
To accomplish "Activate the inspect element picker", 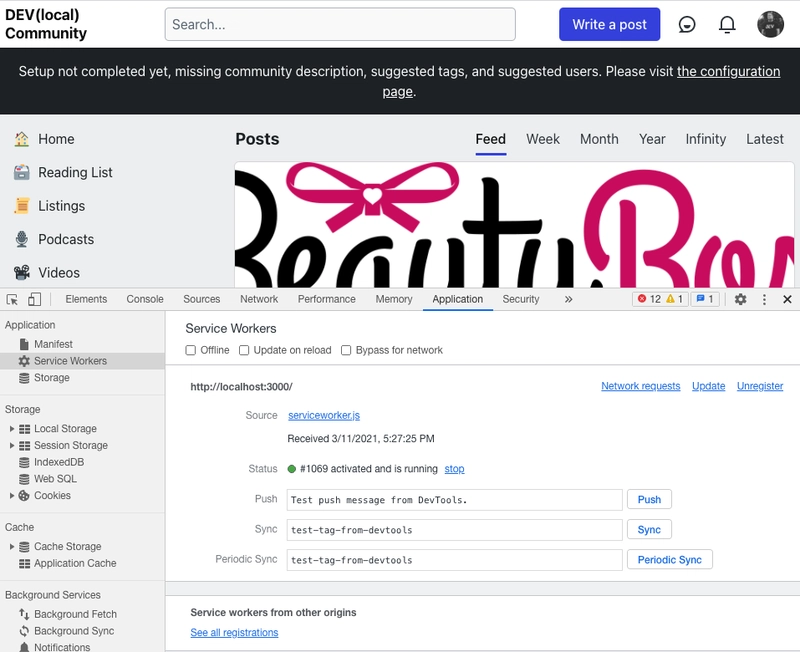I will [12, 299].
